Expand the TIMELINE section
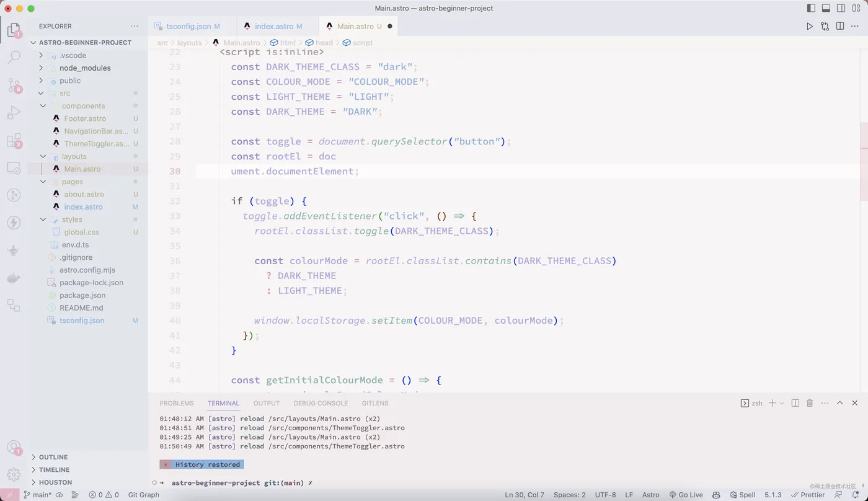Image resolution: width=868 pixels, height=501 pixels. click(x=54, y=470)
